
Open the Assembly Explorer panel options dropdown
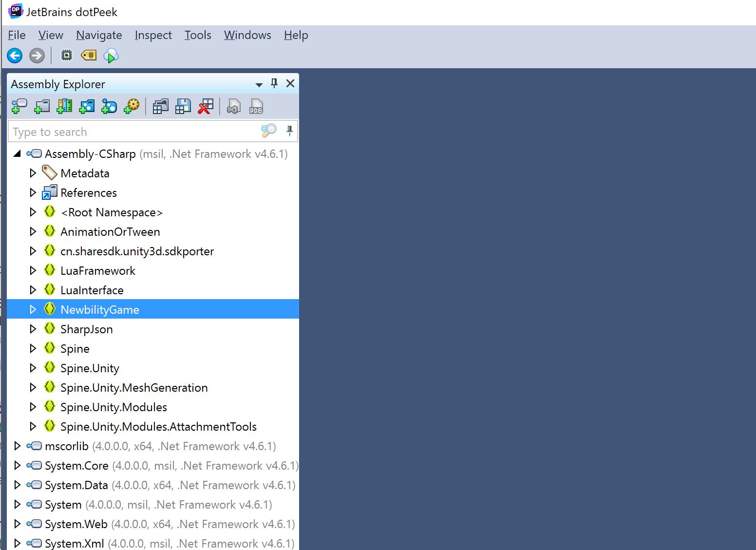pyautogui.click(x=259, y=85)
